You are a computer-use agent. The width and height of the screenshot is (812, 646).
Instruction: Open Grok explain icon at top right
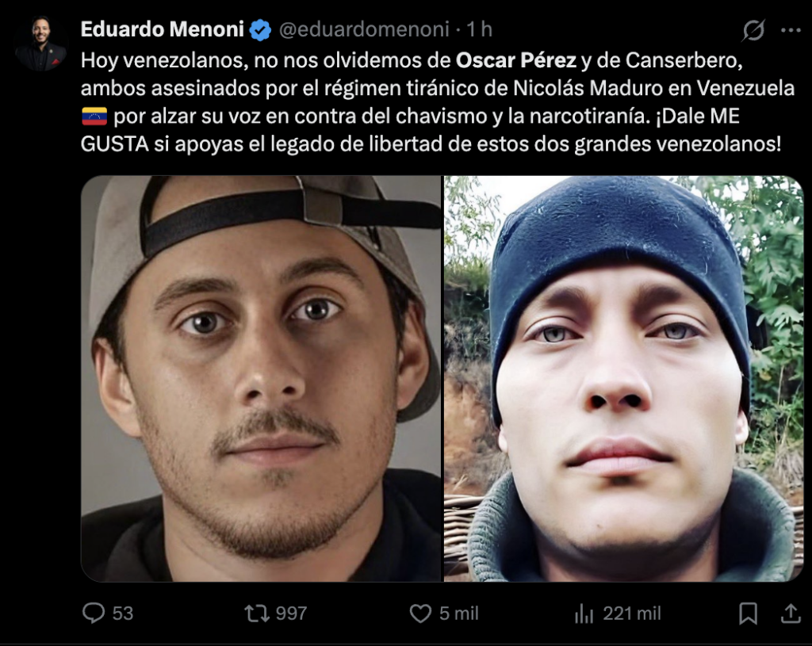pos(753,31)
